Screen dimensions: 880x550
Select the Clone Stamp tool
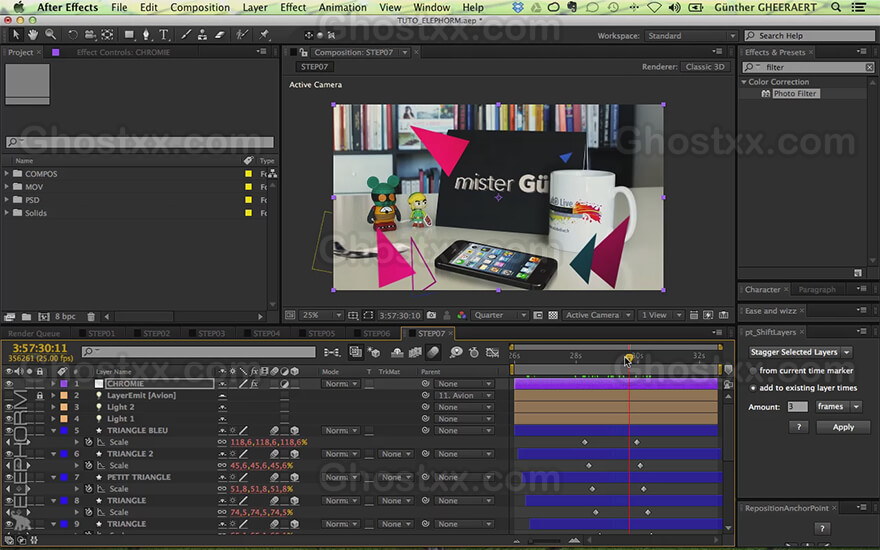click(x=202, y=35)
